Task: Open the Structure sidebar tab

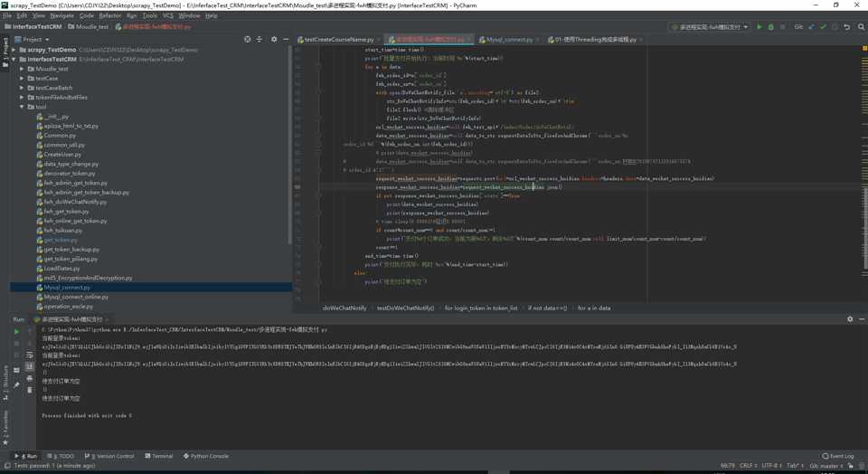Action: coord(5,383)
